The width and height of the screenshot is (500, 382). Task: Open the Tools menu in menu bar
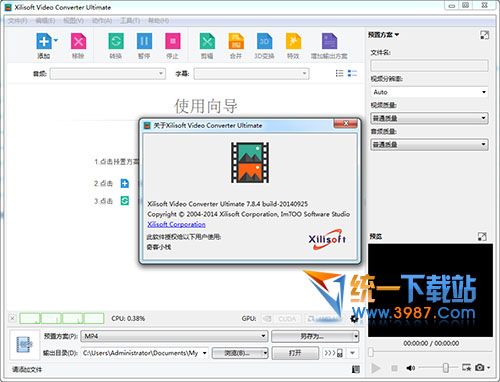point(130,21)
